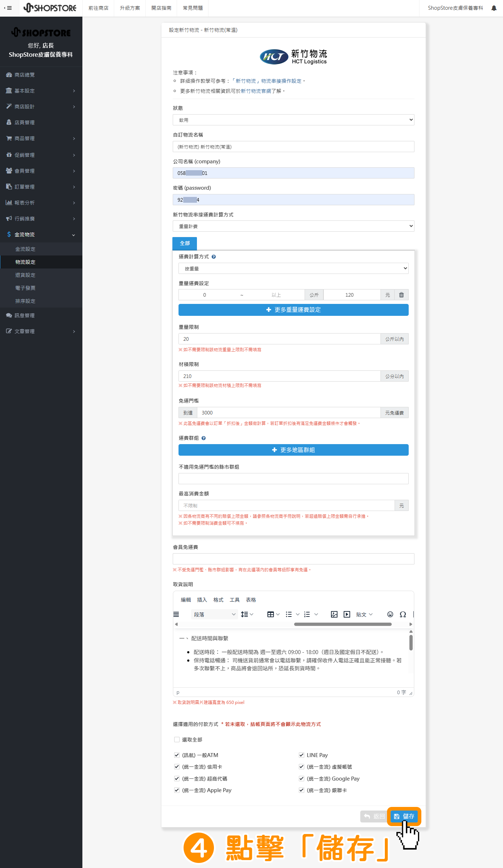
Task: Uncheck the LINE Pay payment option
Action: click(301, 755)
